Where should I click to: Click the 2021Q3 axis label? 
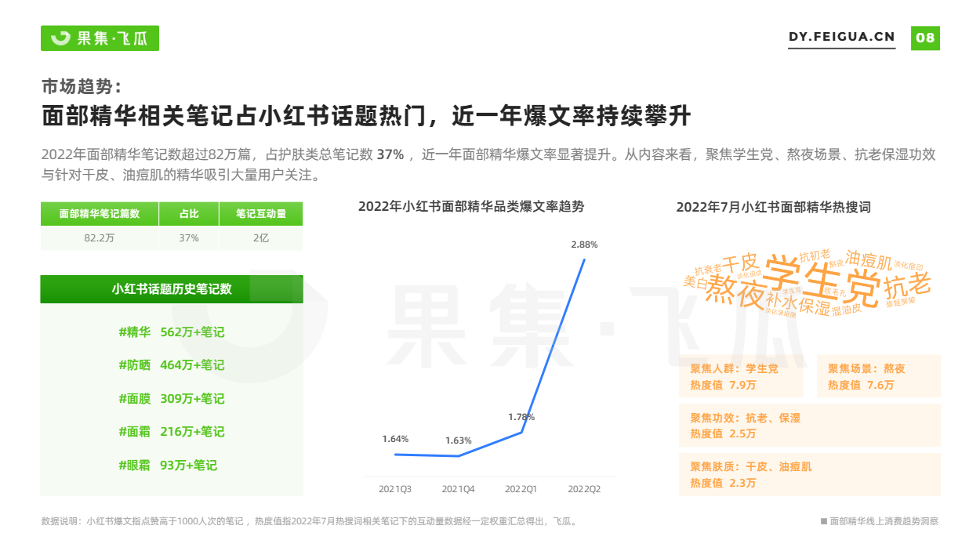[x=395, y=489]
